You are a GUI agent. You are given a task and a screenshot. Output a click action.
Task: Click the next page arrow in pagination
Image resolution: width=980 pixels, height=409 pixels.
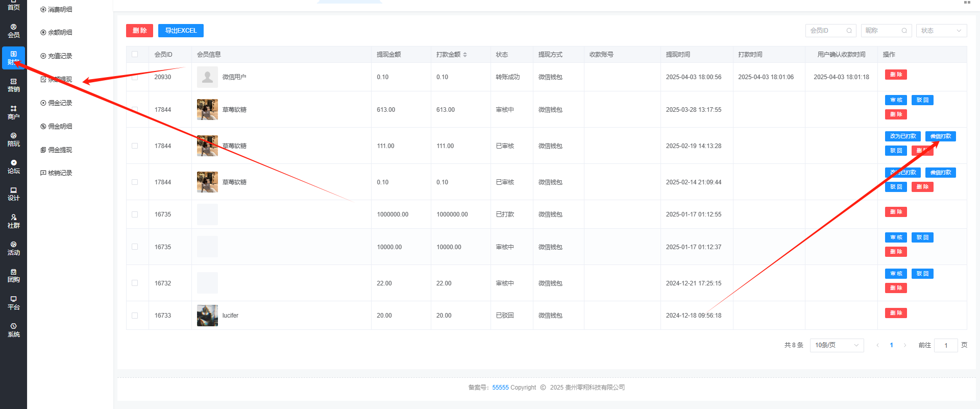pos(905,345)
